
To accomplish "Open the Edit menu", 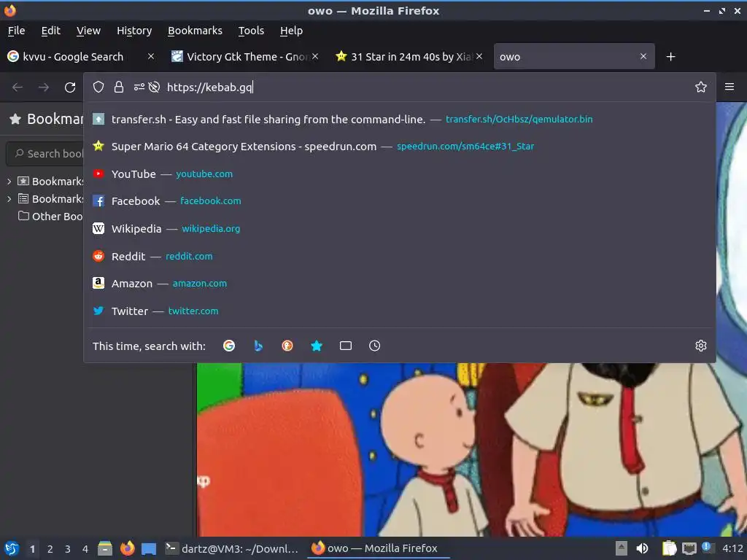I will coord(50,31).
